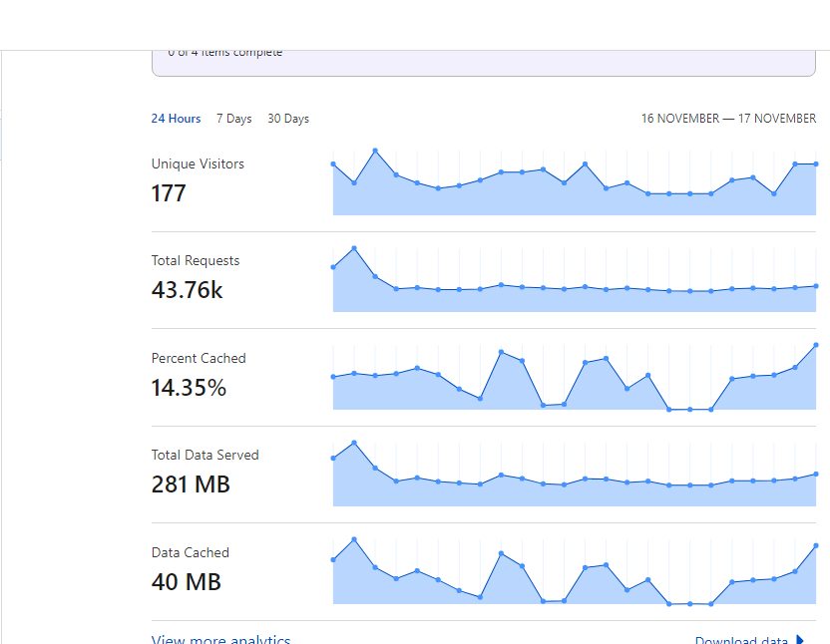Switch to the 30 Days tab
Image resolution: width=830 pixels, height=644 pixels.
pos(288,119)
